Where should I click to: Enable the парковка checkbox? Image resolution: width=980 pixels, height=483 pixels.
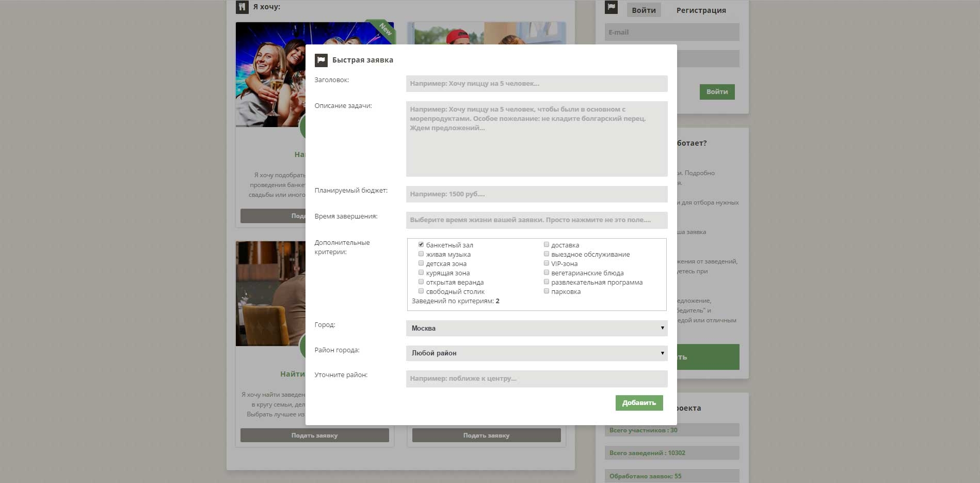547,291
